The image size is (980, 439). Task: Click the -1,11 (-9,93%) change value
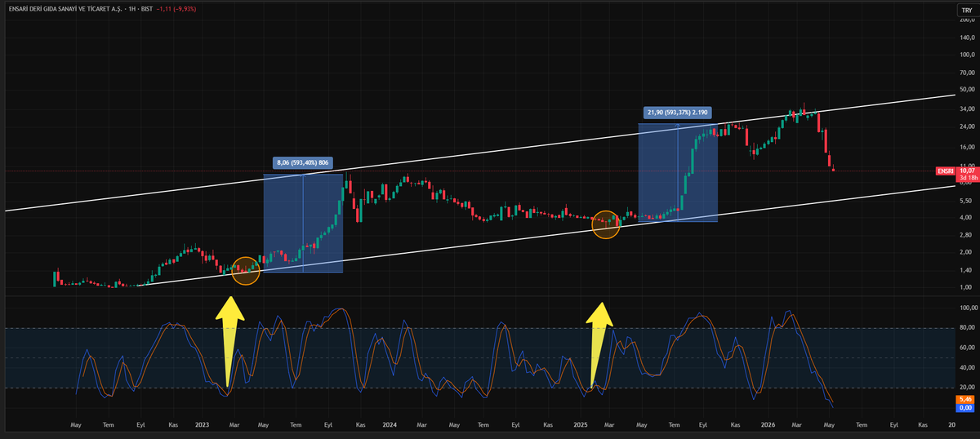178,9
